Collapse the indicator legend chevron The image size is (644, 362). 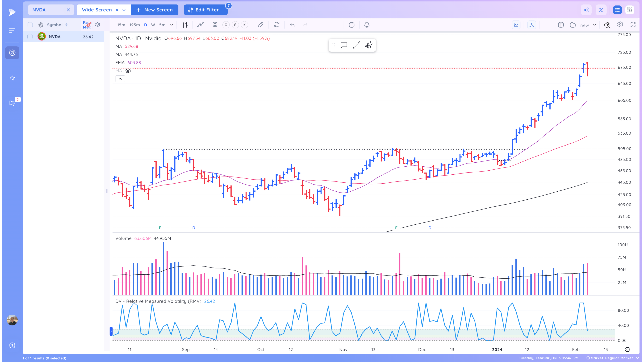120,79
